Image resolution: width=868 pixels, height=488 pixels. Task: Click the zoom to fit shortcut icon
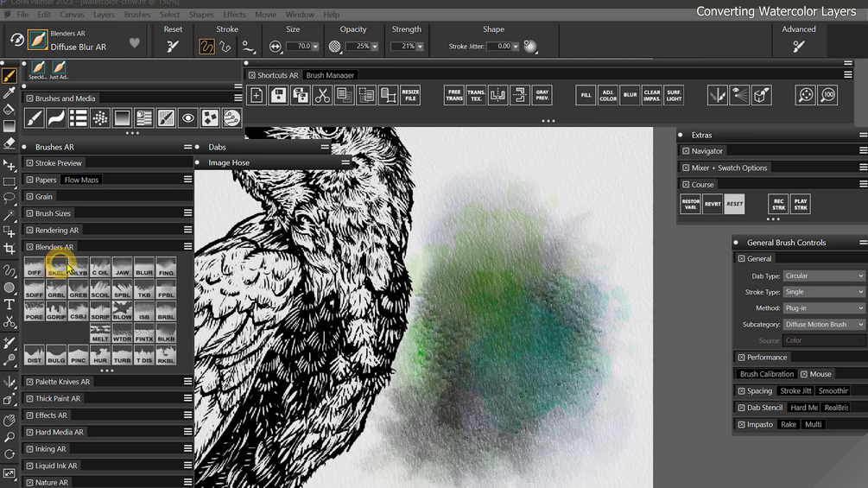click(806, 95)
